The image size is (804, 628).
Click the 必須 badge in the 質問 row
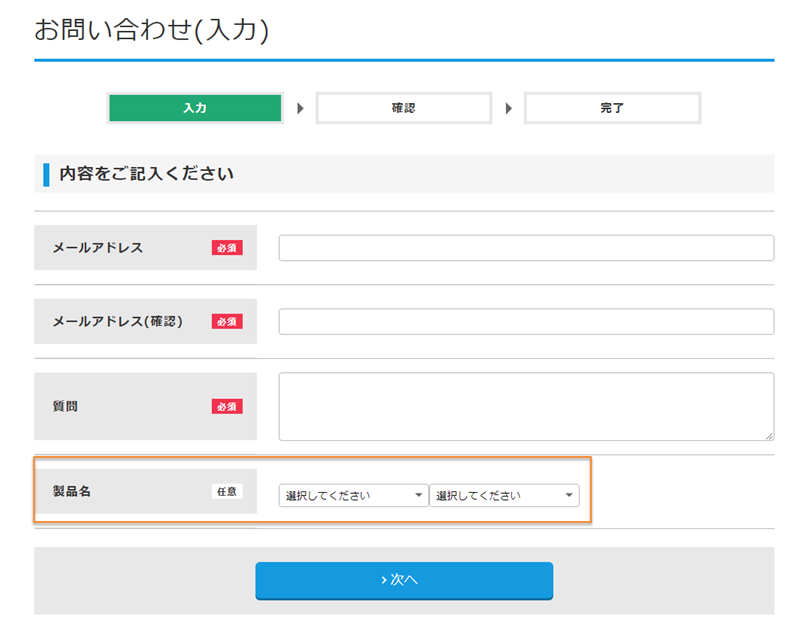coord(227,406)
